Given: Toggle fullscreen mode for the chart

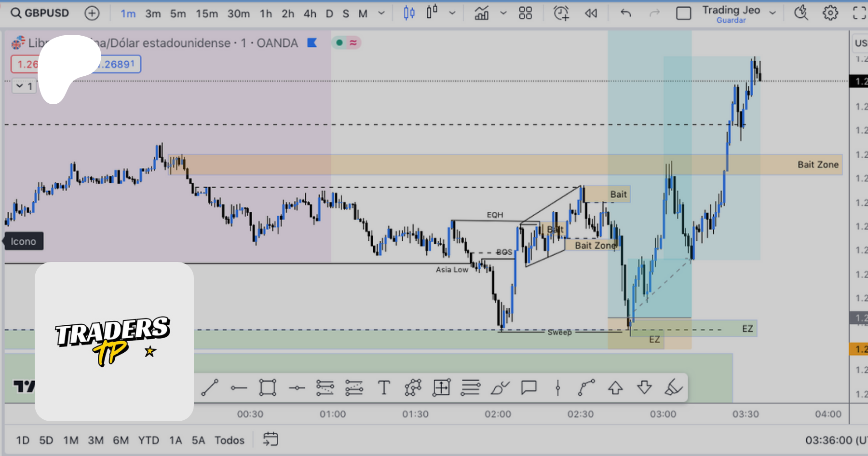Looking at the screenshot, I should click(859, 13).
